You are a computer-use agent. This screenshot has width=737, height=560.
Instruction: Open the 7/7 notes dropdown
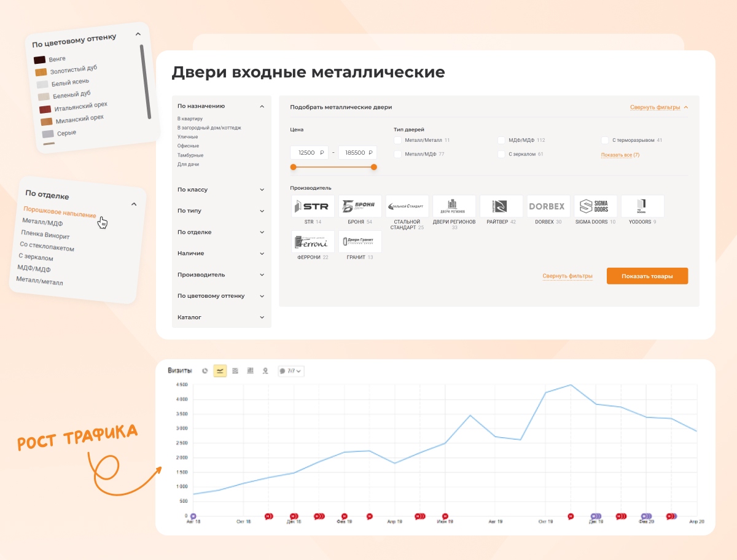click(291, 371)
